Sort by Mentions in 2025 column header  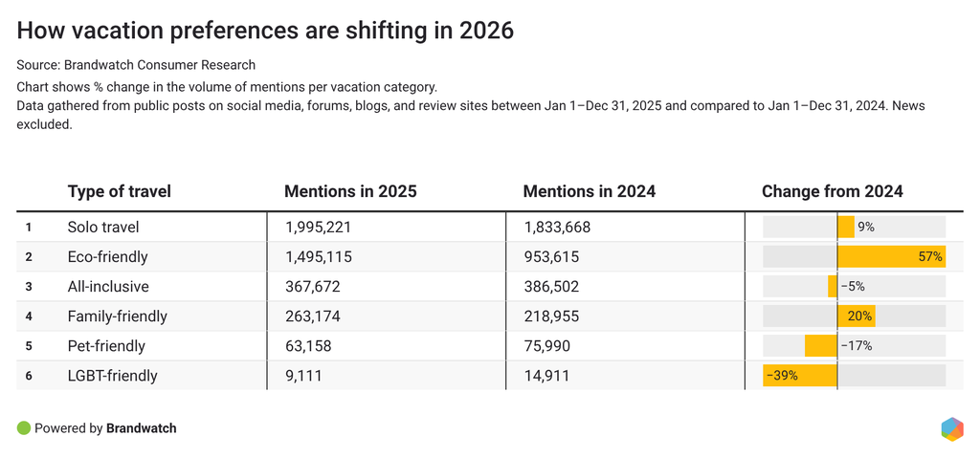point(350,191)
